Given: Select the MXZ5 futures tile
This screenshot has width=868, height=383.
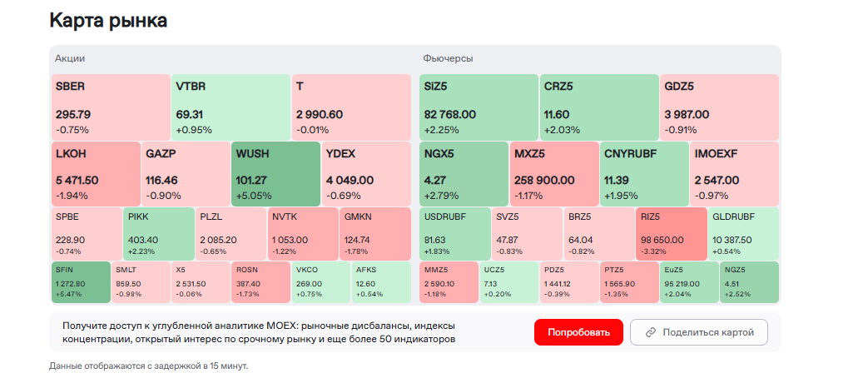Looking at the screenshot, I should [x=553, y=173].
